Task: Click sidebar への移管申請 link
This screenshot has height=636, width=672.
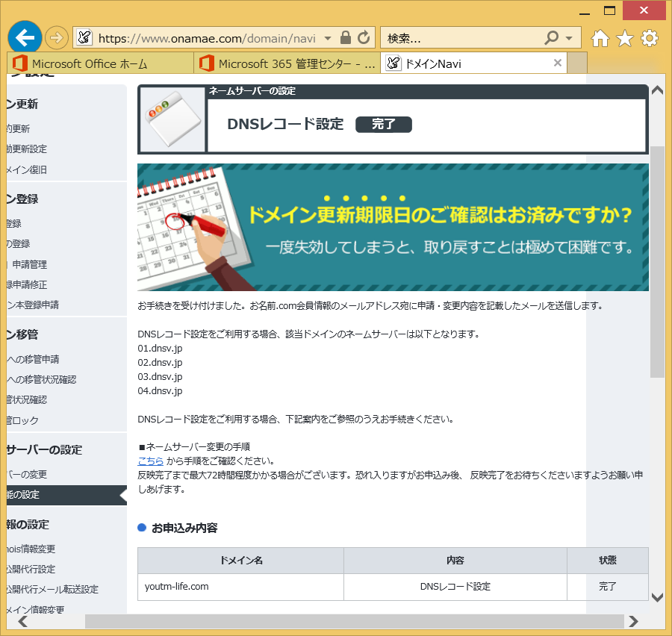Action: click(33, 359)
